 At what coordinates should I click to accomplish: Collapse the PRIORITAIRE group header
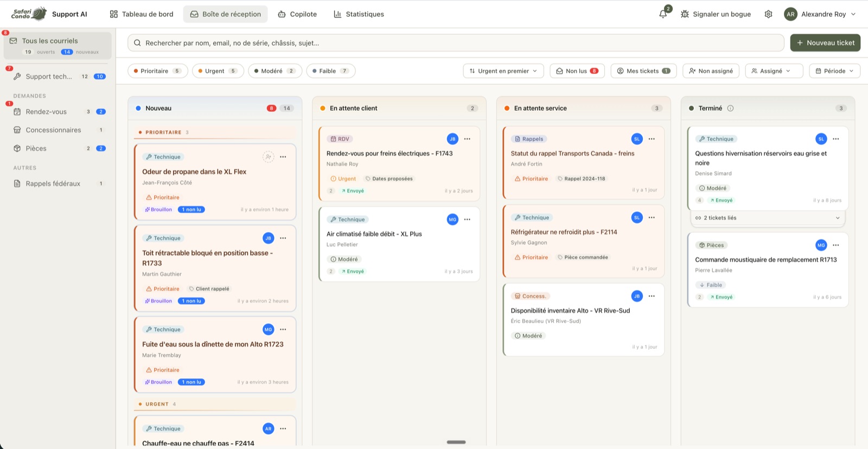pyautogui.click(x=215, y=132)
